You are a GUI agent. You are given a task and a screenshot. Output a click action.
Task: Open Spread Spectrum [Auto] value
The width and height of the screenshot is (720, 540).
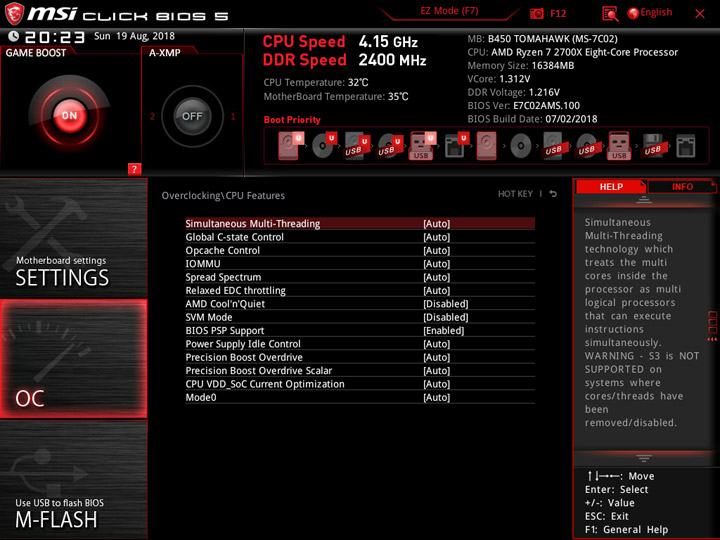pos(437,277)
